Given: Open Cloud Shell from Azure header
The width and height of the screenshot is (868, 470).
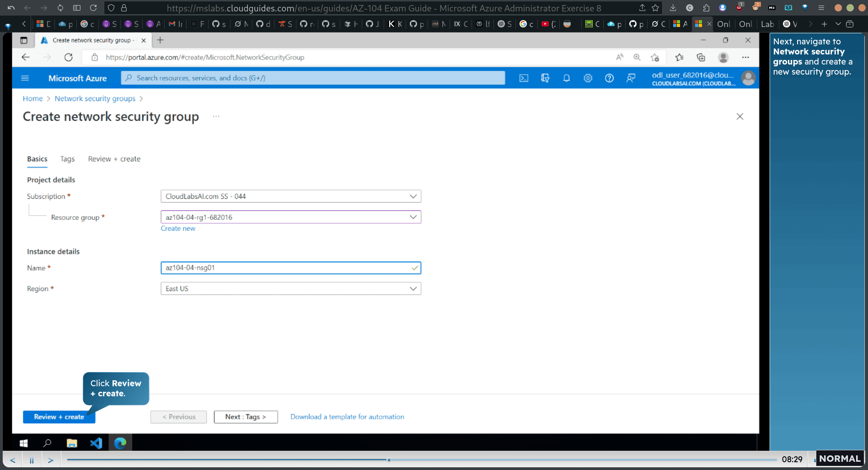Looking at the screenshot, I should coord(524,78).
